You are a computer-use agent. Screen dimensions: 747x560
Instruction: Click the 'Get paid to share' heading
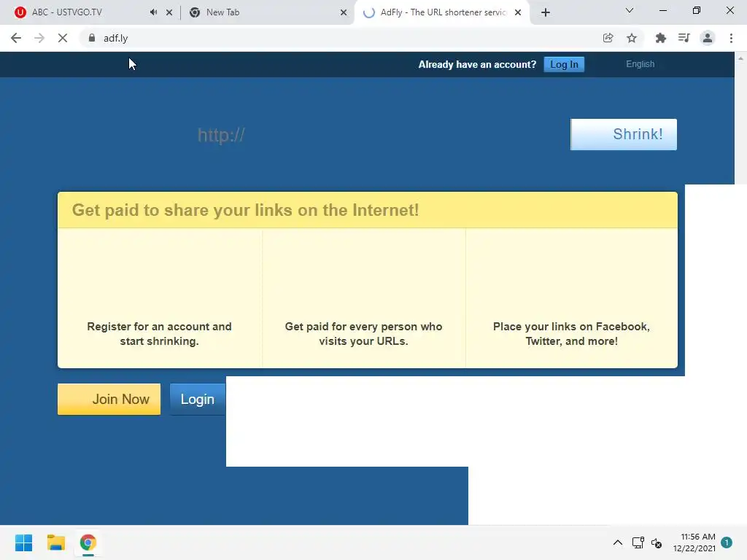pos(245,210)
